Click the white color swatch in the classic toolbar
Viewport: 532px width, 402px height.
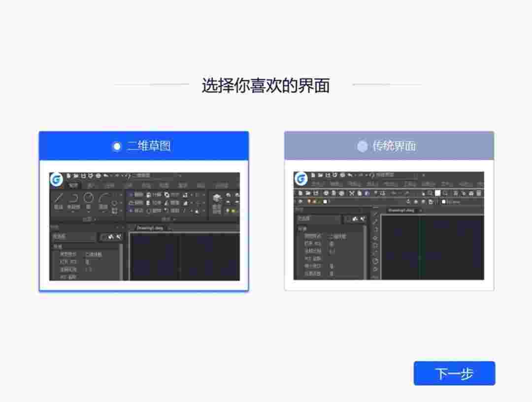[x=438, y=193]
